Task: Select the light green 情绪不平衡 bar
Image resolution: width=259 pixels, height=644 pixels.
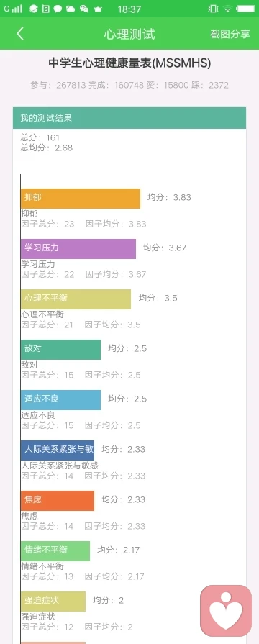Action: 55,551
